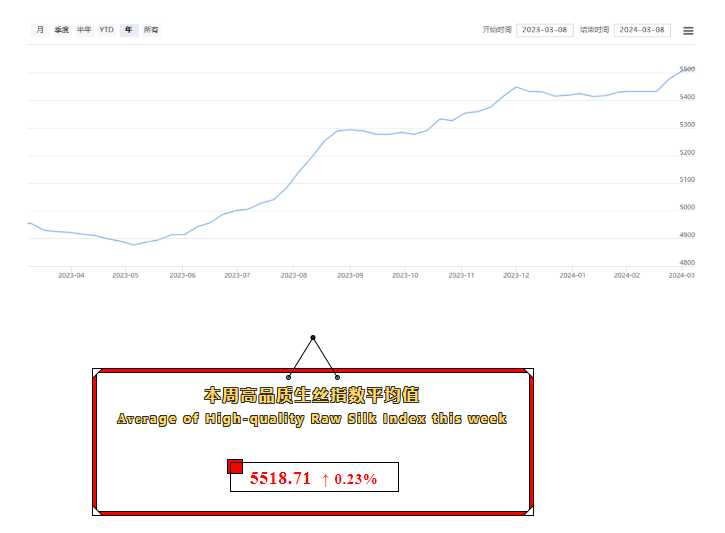The image size is (725, 533).
Task: Select the 季度 (quarter) range button
Action: click(x=62, y=30)
